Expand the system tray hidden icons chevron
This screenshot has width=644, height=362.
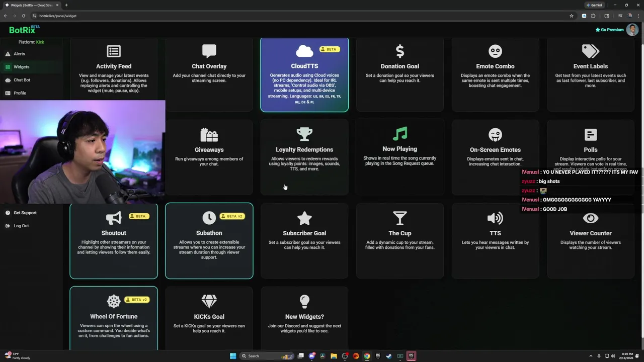(x=591, y=356)
